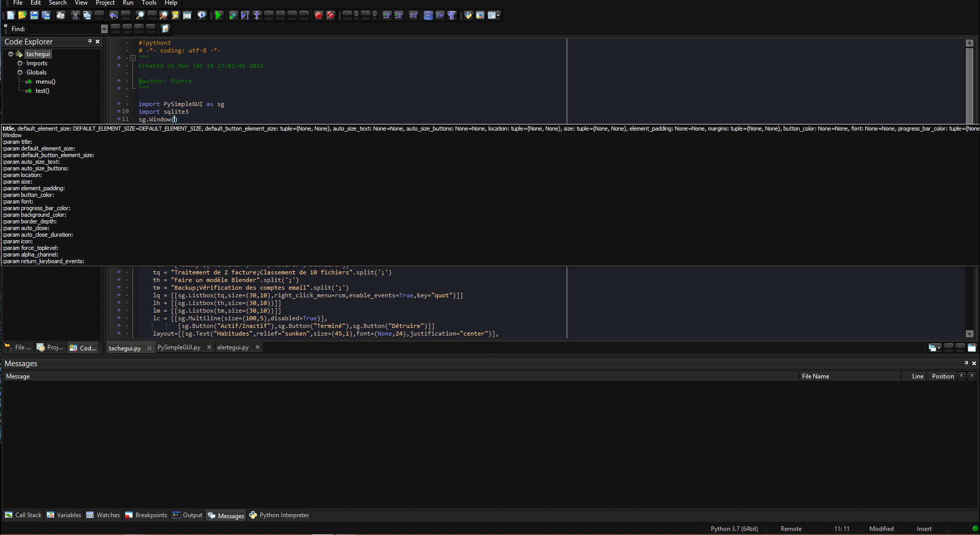Toggle a breakpoint with the red circle icon

pos(319,15)
